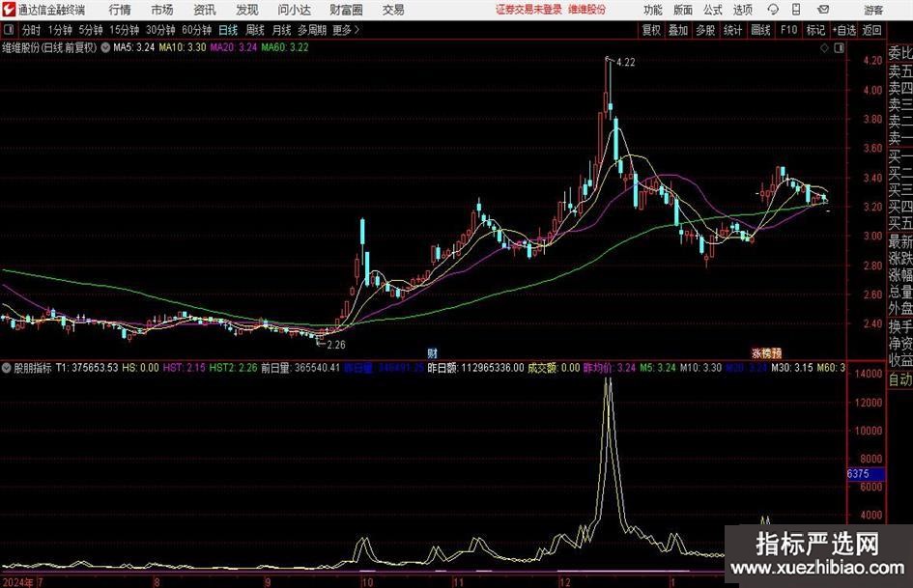Open the F10 company info button
913x588 pixels.
[x=789, y=30]
